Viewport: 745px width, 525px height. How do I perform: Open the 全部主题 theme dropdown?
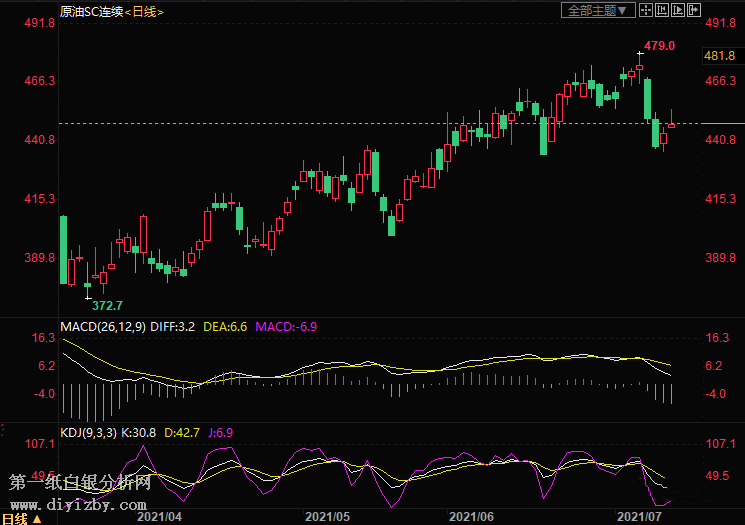click(599, 11)
